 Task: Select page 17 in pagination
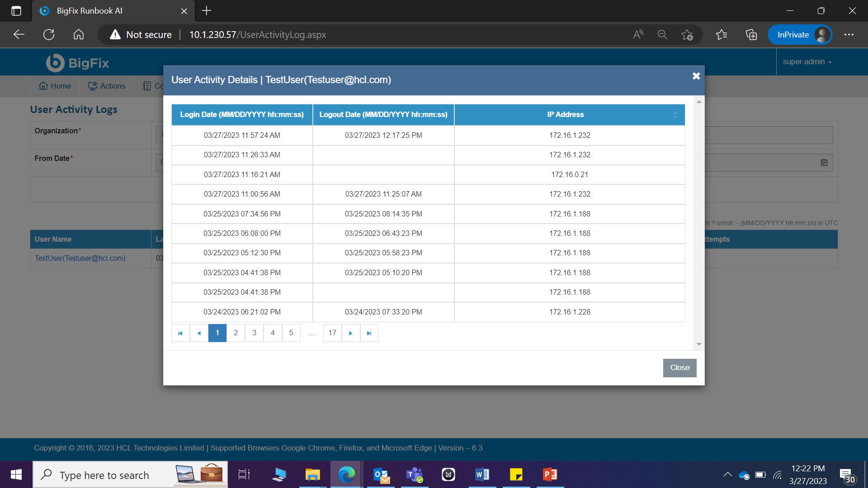[x=332, y=333]
